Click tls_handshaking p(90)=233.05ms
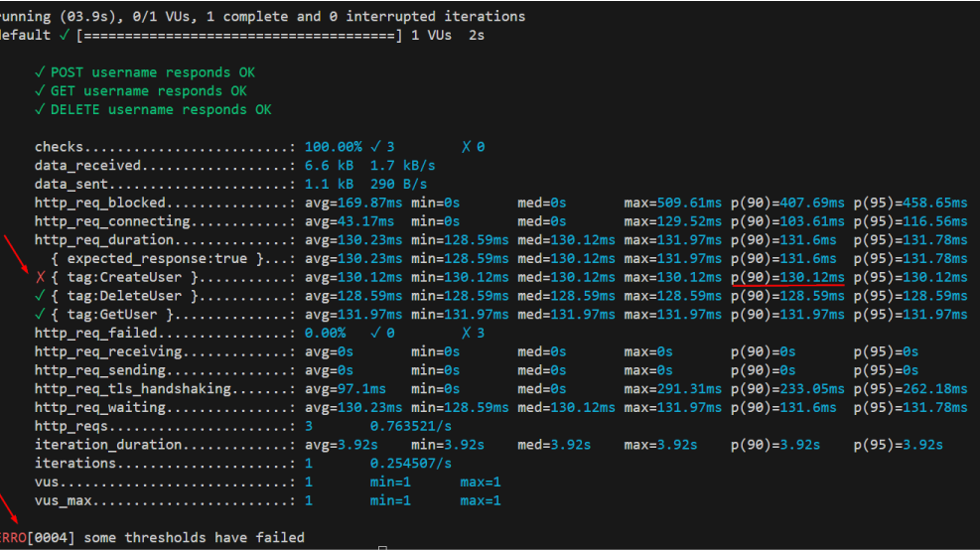 click(787, 389)
